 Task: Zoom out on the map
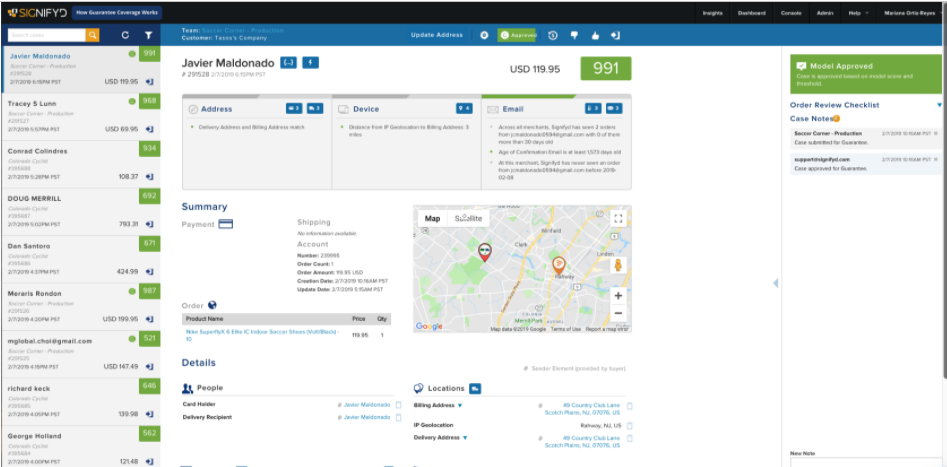618,313
